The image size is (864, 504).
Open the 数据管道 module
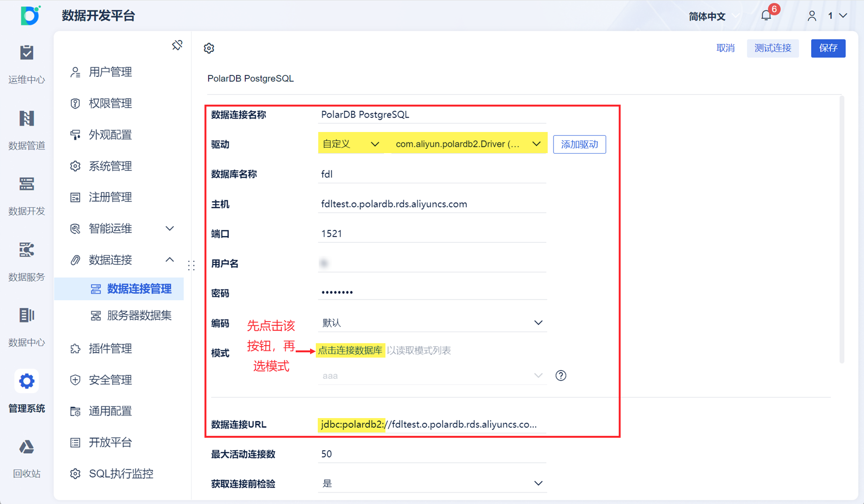[x=27, y=130]
